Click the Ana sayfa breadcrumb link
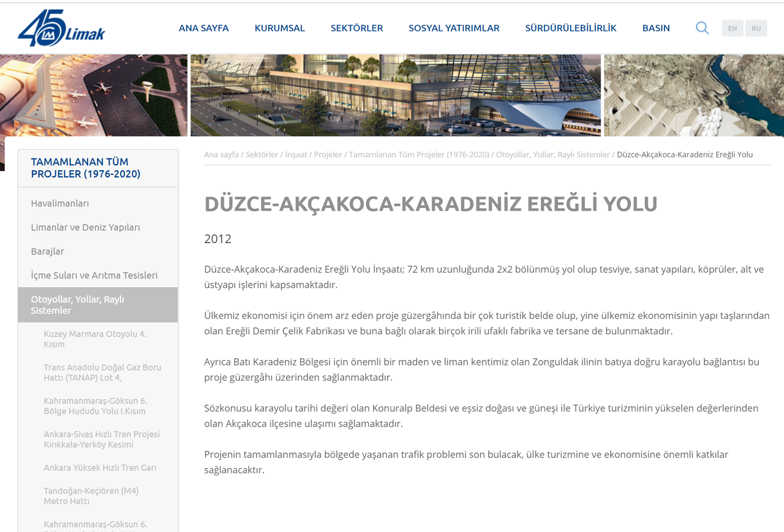The image size is (784, 532). [x=221, y=155]
